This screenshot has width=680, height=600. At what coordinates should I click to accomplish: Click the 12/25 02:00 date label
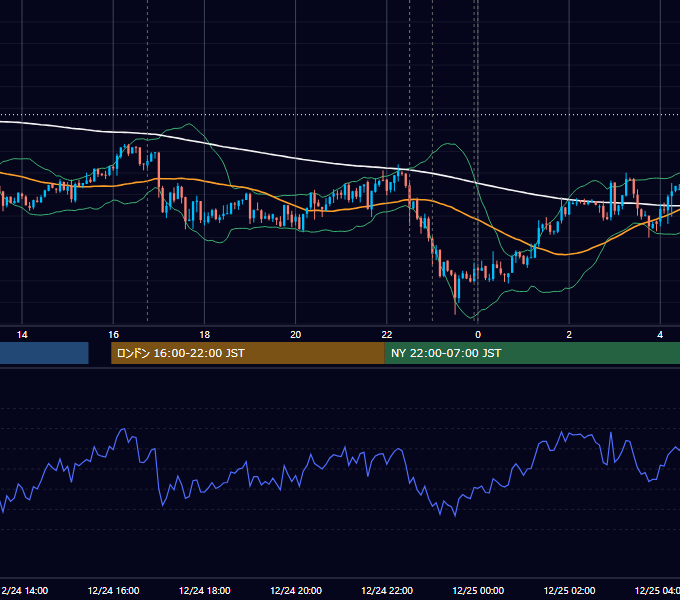[569, 591]
